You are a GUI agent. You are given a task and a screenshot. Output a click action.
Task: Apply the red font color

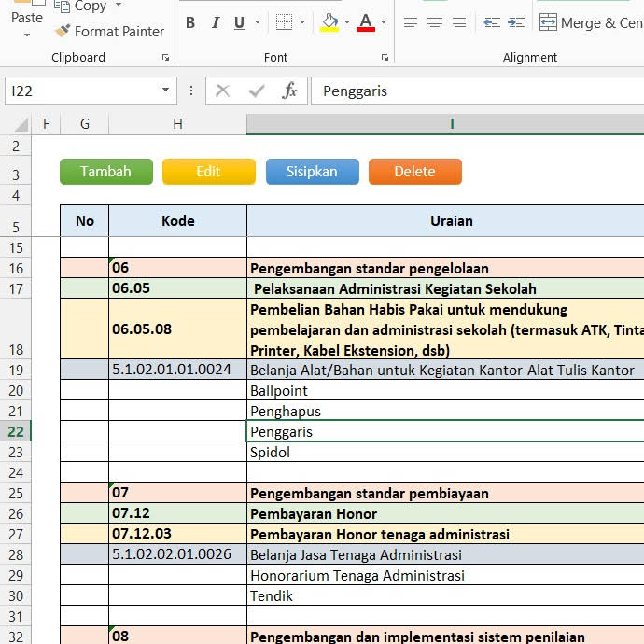click(x=365, y=23)
